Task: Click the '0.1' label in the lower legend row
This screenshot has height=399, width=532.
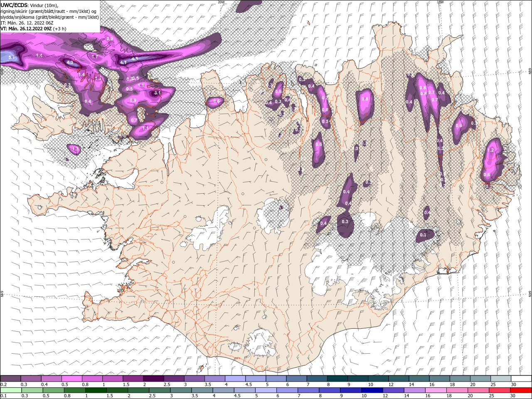Action: coord(3,396)
